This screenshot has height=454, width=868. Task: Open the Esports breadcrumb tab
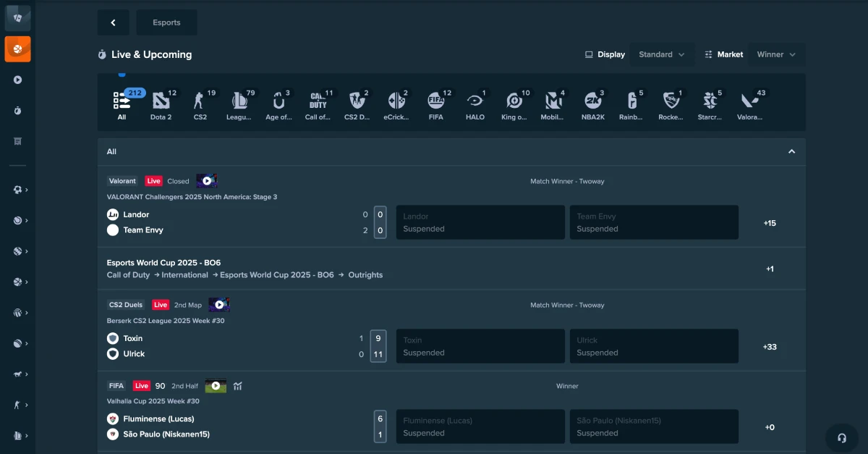[x=166, y=22]
